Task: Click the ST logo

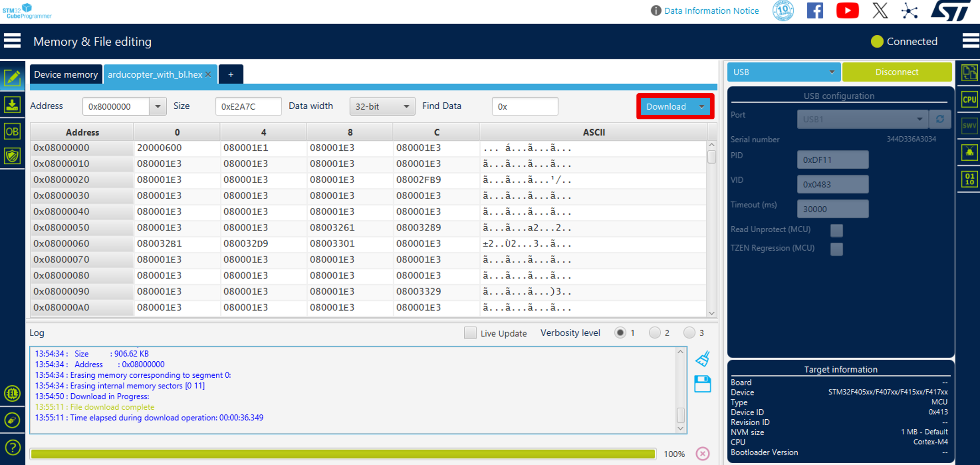Action: (x=951, y=11)
